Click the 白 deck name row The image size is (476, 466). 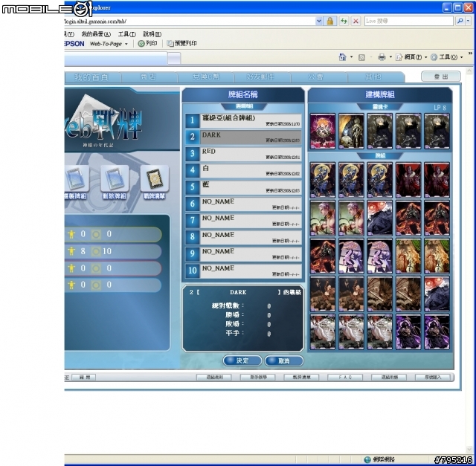pos(251,170)
